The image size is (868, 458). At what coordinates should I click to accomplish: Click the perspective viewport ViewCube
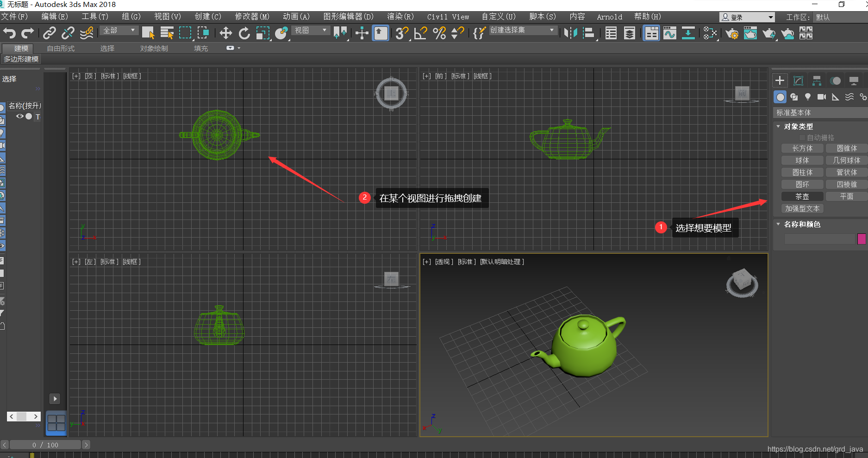pos(742,282)
